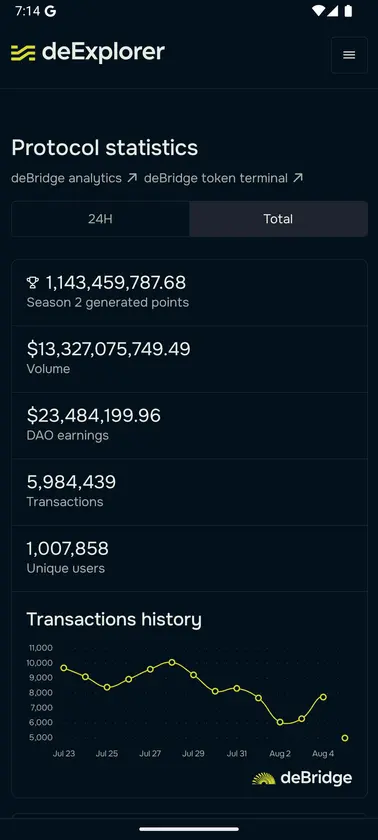Open the hamburger menu
The width and height of the screenshot is (378, 840).
(x=349, y=55)
